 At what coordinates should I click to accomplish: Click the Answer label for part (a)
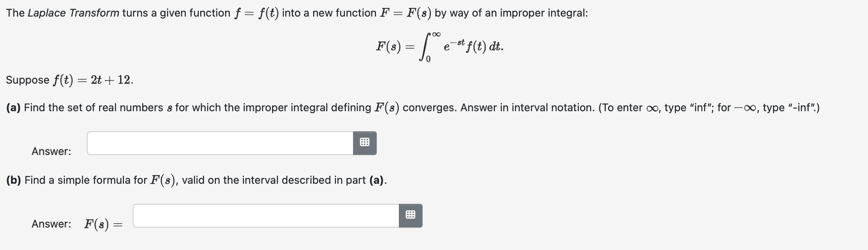[51, 151]
